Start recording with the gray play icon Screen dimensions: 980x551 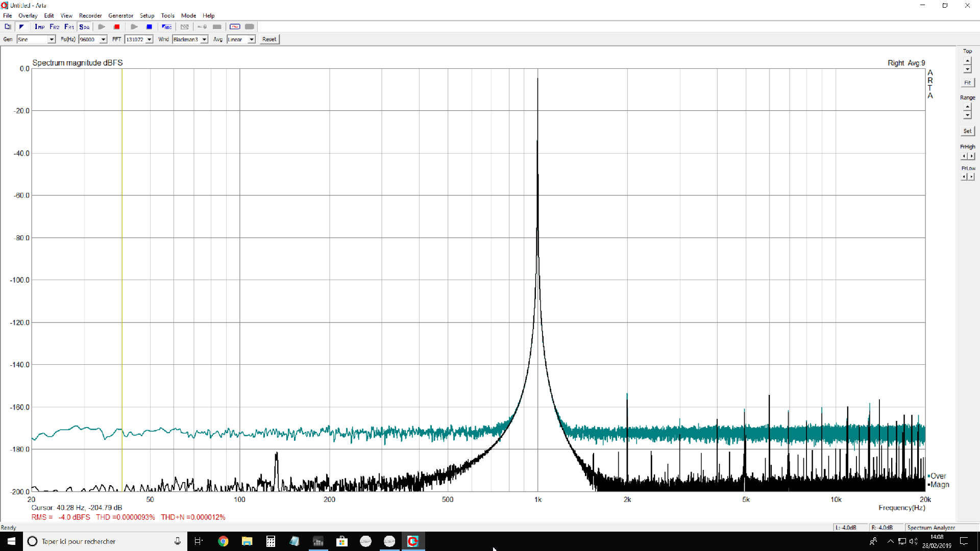click(x=102, y=27)
